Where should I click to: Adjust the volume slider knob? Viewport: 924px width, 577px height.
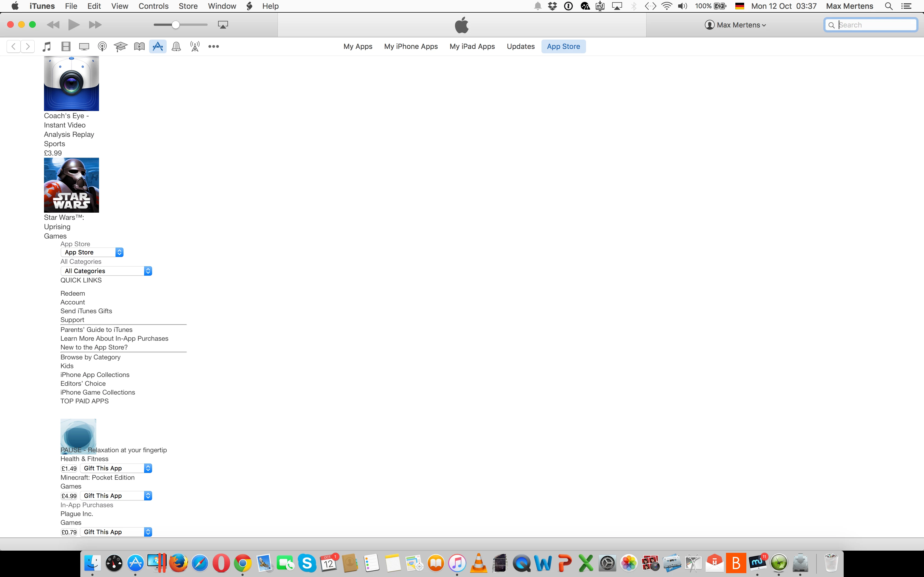[x=176, y=25]
